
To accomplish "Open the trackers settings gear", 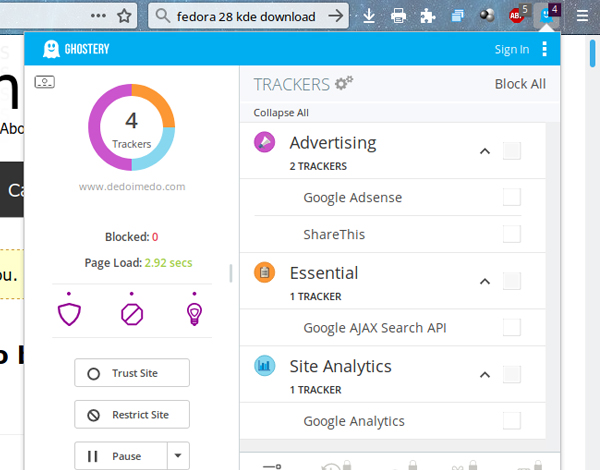I will (x=344, y=83).
